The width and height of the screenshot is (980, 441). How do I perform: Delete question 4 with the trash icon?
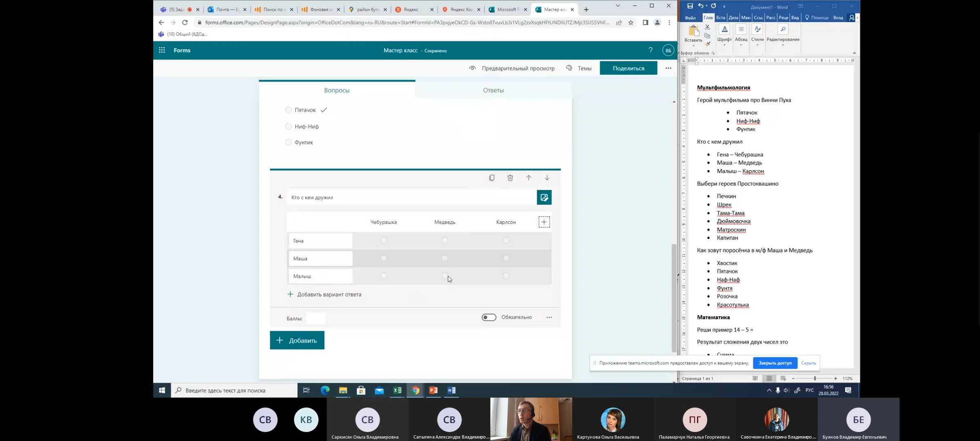point(510,178)
